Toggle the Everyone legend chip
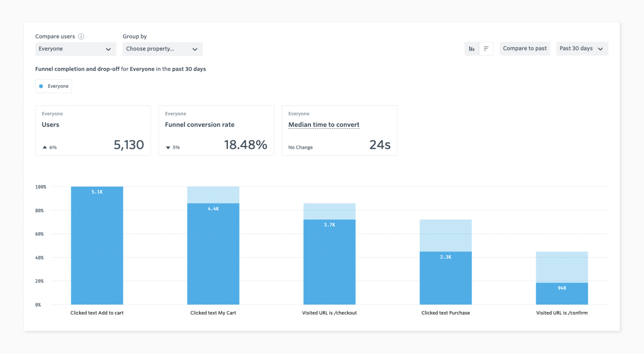 pyautogui.click(x=54, y=86)
